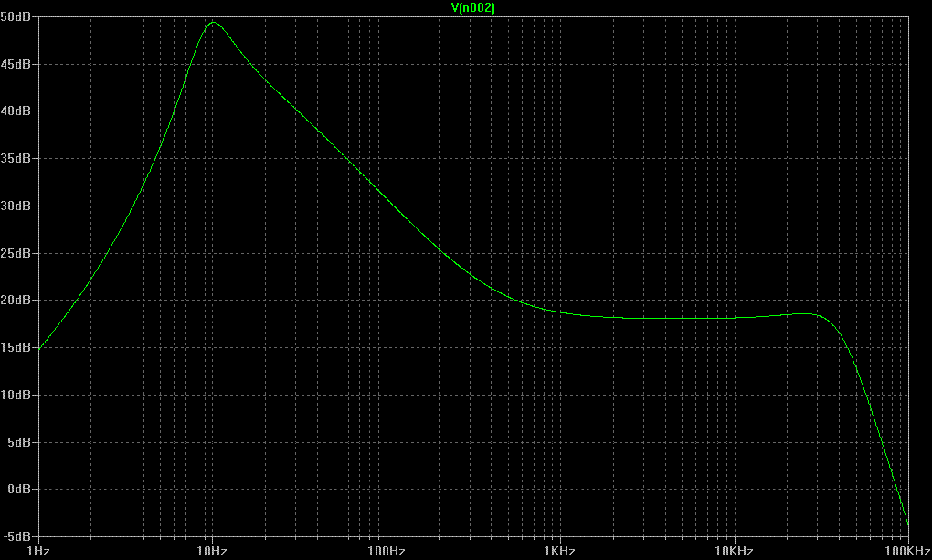Click the 1Hz frequency axis label
Screen dimensions: 932x560
coord(38,551)
